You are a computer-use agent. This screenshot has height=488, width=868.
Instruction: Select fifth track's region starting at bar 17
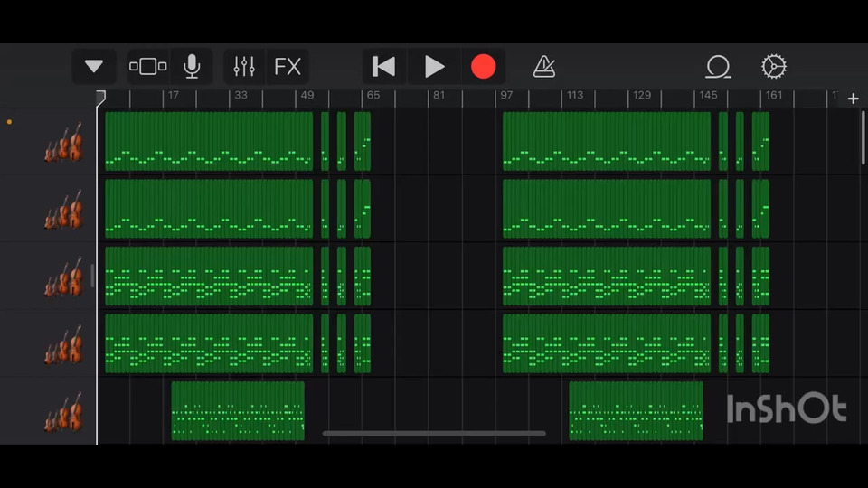coord(238,411)
